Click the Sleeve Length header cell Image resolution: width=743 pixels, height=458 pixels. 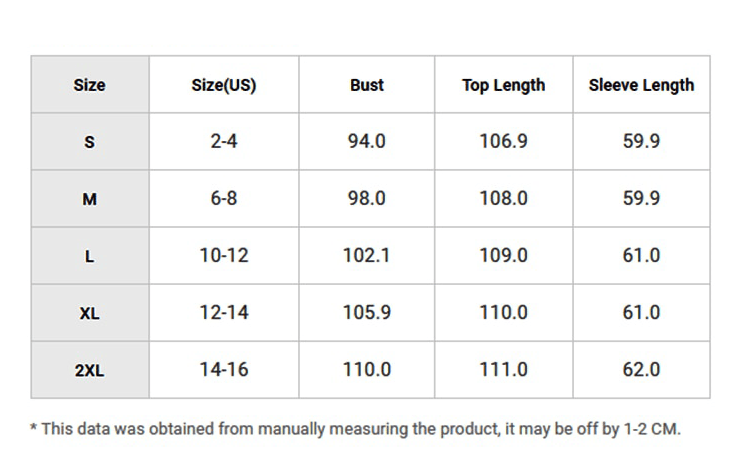pyautogui.click(x=641, y=85)
